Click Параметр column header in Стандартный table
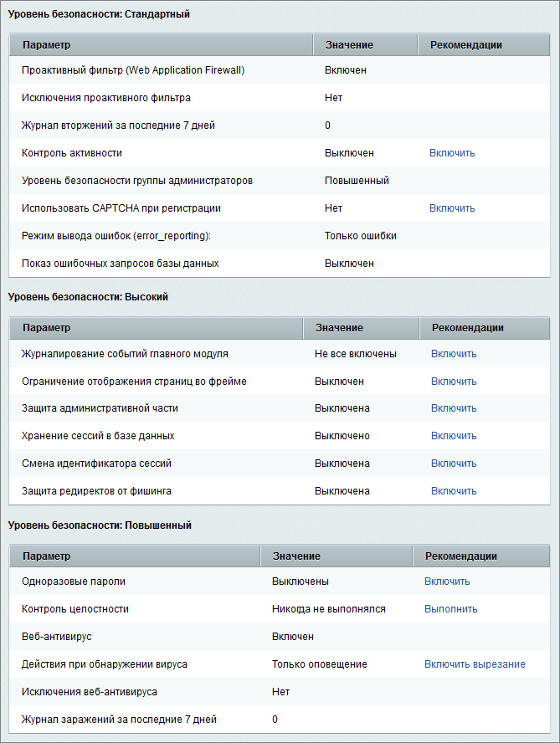The height and width of the screenshot is (743, 560). [47, 44]
